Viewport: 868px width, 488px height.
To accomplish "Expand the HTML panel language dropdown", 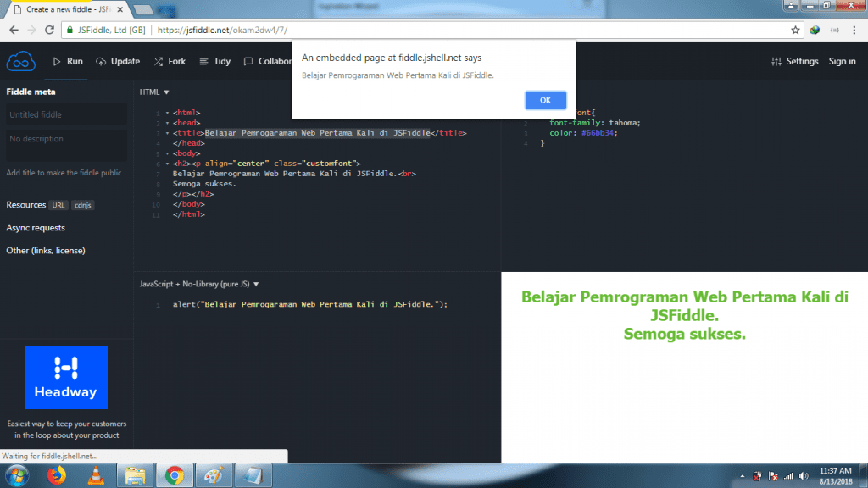I will 155,91.
